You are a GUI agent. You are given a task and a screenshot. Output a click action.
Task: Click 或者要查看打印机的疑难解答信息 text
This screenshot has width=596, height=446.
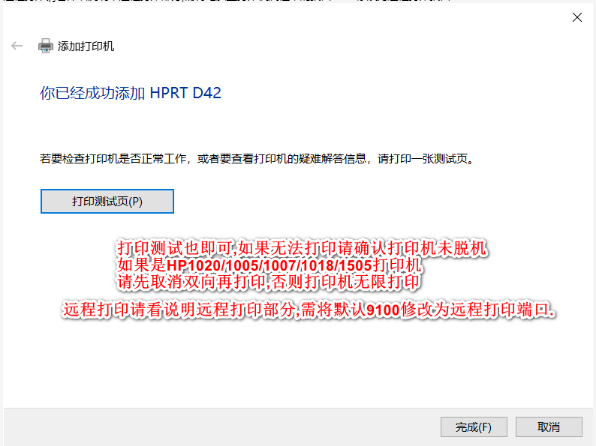click(281, 159)
